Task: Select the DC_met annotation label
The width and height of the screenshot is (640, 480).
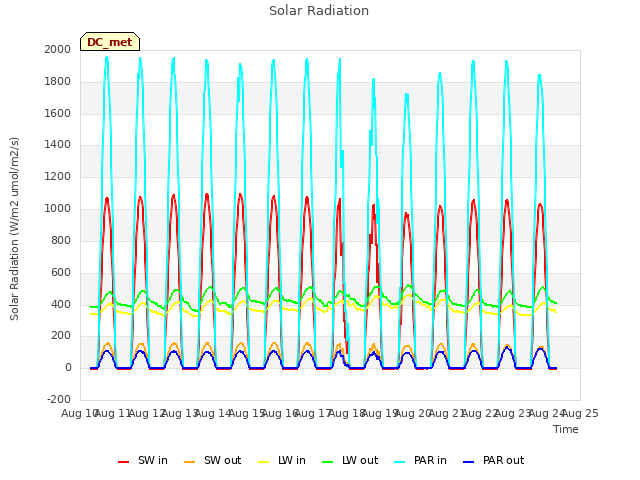Action: click(x=110, y=42)
